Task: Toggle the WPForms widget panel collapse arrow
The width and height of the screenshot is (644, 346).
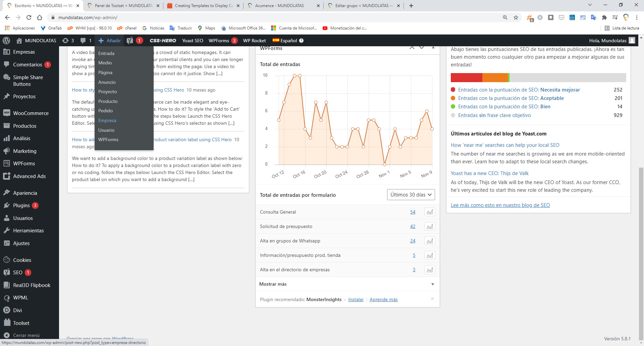Action: 433,48
